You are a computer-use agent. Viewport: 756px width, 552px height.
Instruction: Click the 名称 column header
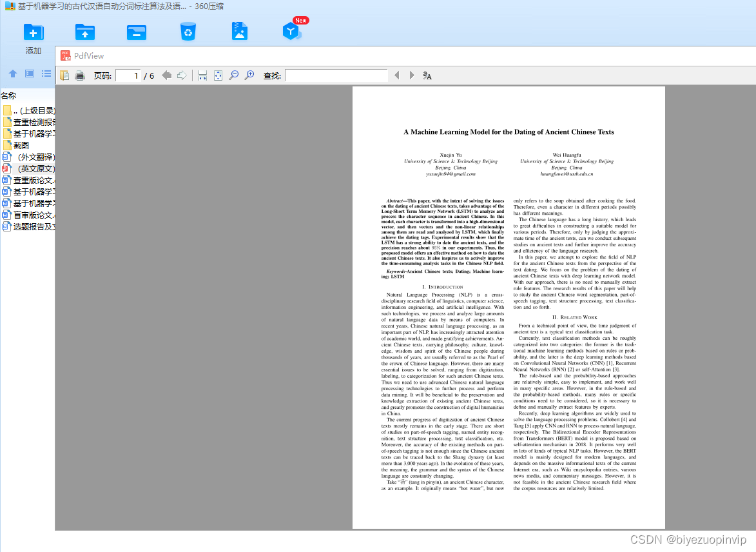coord(8,95)
